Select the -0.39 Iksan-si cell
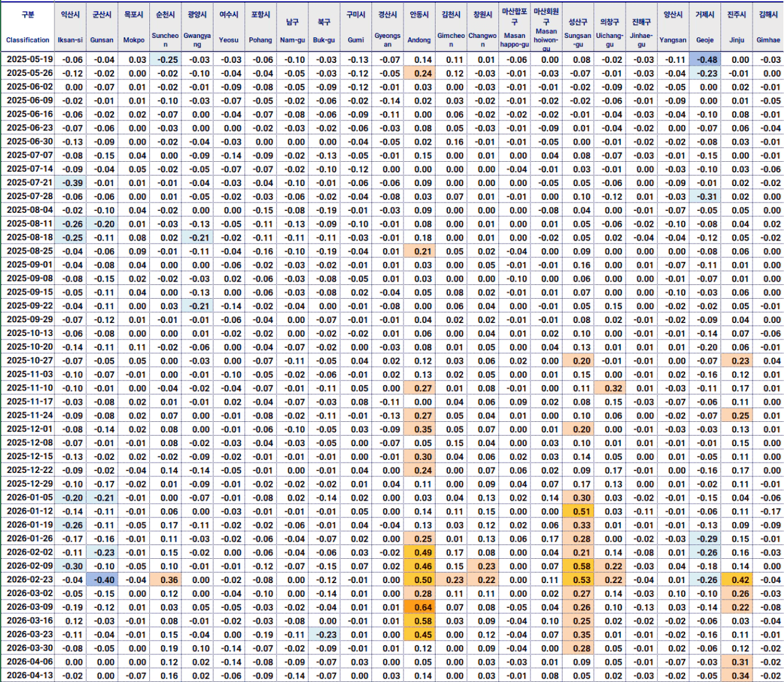 pos(71,183)
